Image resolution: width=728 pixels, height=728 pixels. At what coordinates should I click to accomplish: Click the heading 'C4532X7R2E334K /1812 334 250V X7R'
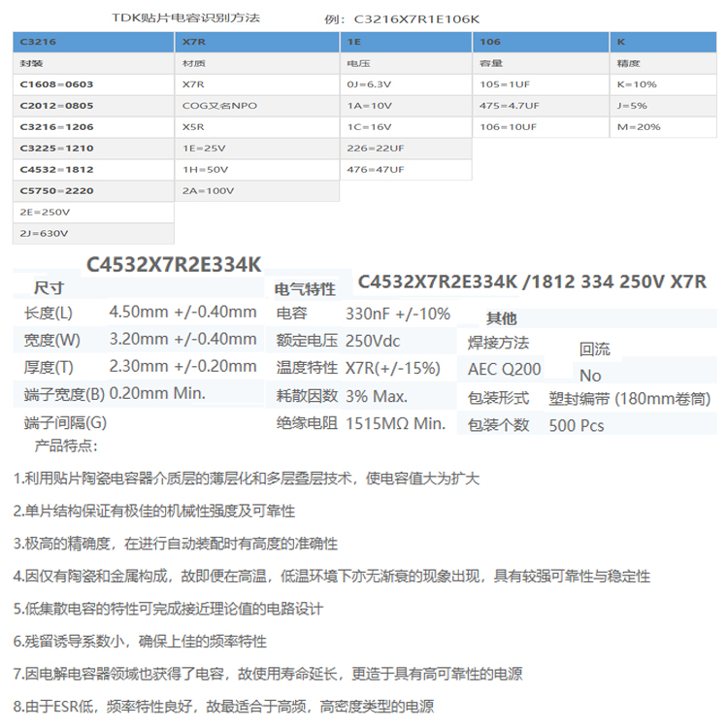click(x=532, y=281)
